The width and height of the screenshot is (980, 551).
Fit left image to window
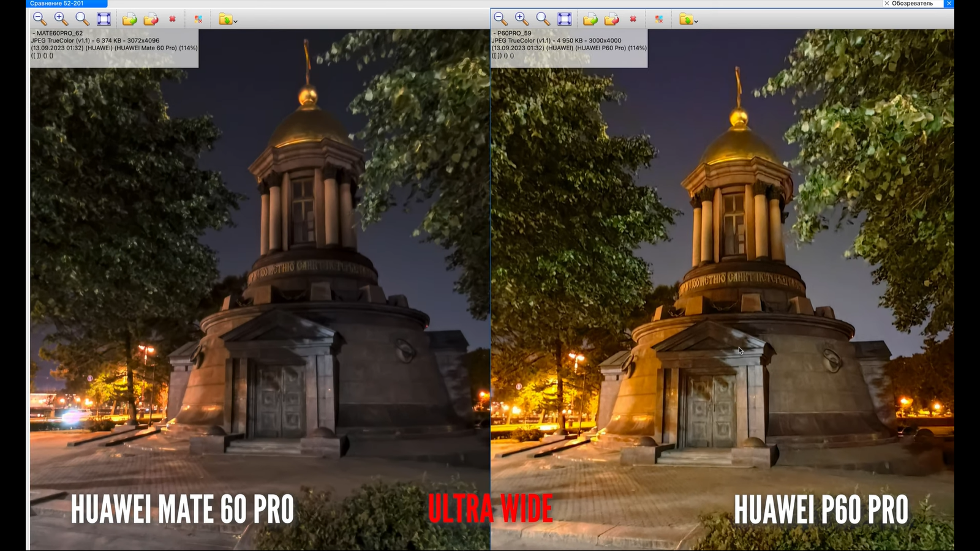click(104, 19)
